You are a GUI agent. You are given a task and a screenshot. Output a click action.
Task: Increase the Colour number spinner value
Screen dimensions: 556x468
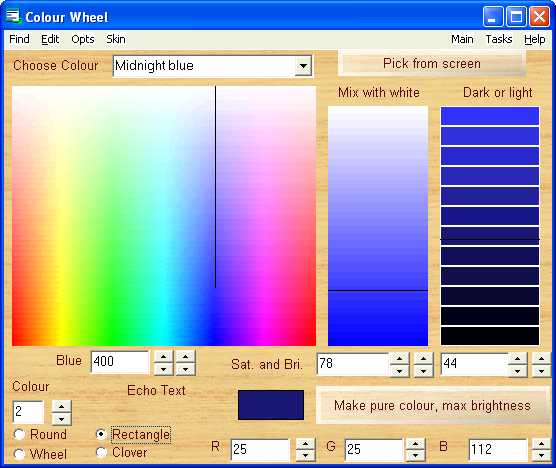pyautogui.click(x=62, y=407)
